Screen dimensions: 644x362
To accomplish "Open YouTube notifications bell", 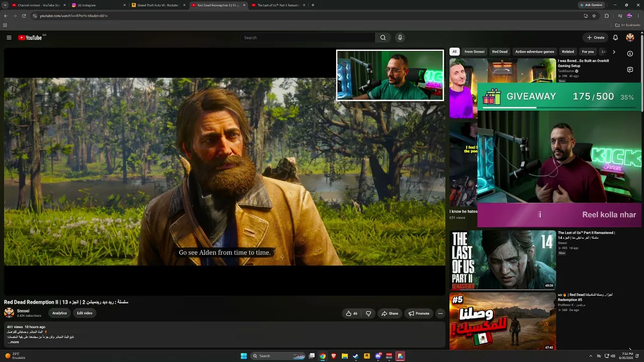I will pyautogui.click(x=615, y=38).
